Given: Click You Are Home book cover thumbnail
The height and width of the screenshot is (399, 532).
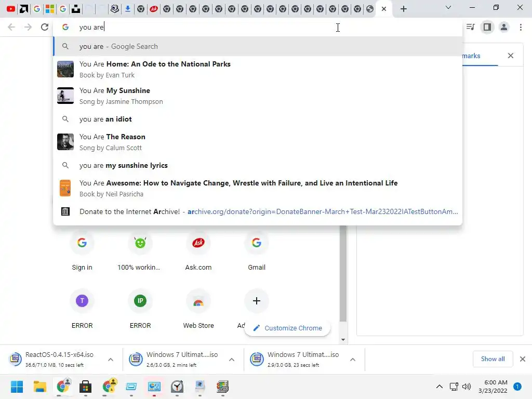Looking at the screenshot, I should (x=65, y=69).
